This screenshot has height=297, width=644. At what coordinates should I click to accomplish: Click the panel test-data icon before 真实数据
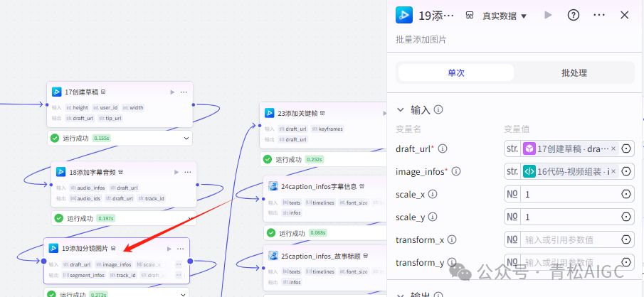click(470, 16)
